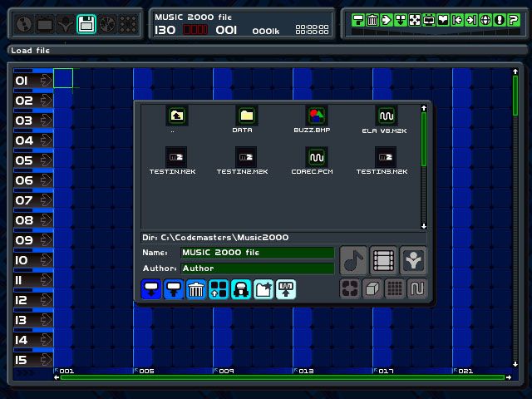Go up to the parent directory folder
Image resolution: width=532 pixels, height=399 pixels.
tap(175, 116)
